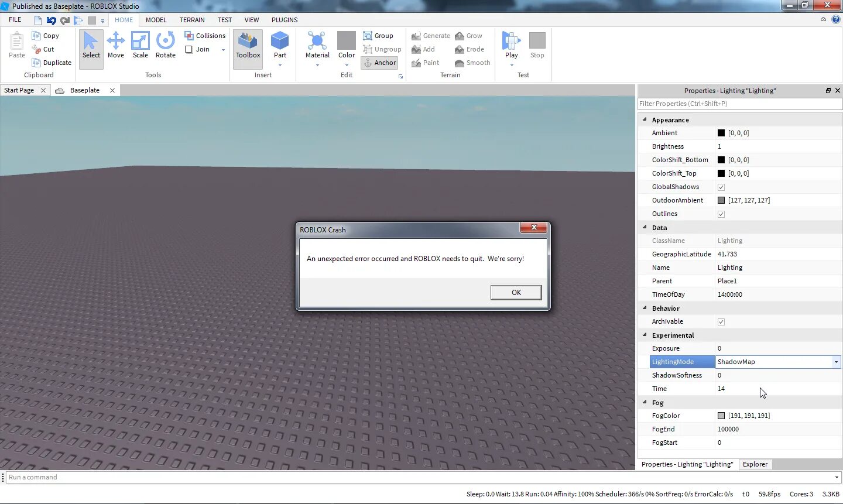This screenshot has width=843, height=504.
Task: Collapse the Experimental section
Action: tap(645, 335)
